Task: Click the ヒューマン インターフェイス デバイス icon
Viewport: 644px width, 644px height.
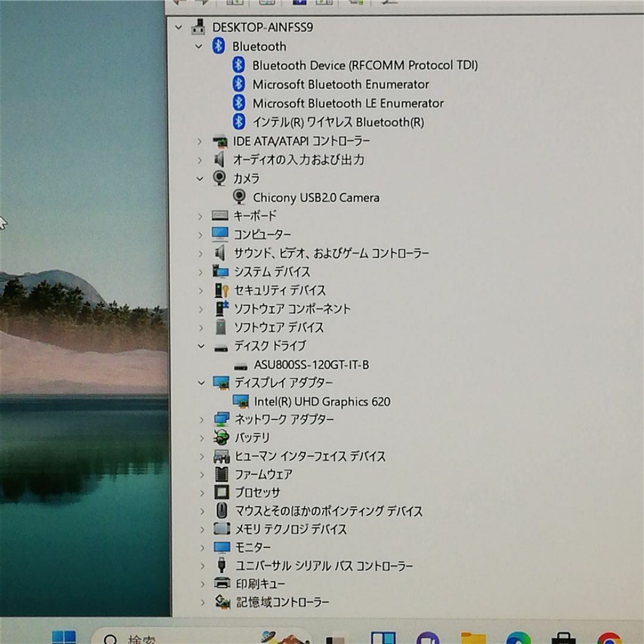Action: [x=221, y=456]
